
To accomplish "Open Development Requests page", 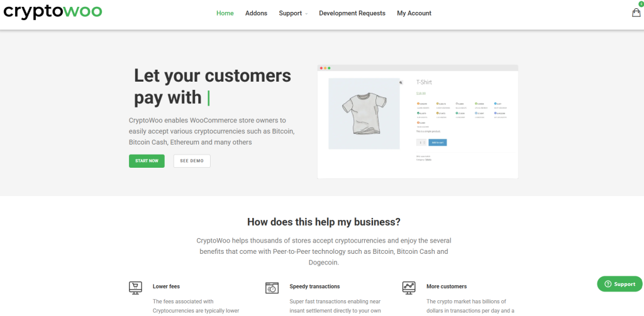I will [352, 13].
